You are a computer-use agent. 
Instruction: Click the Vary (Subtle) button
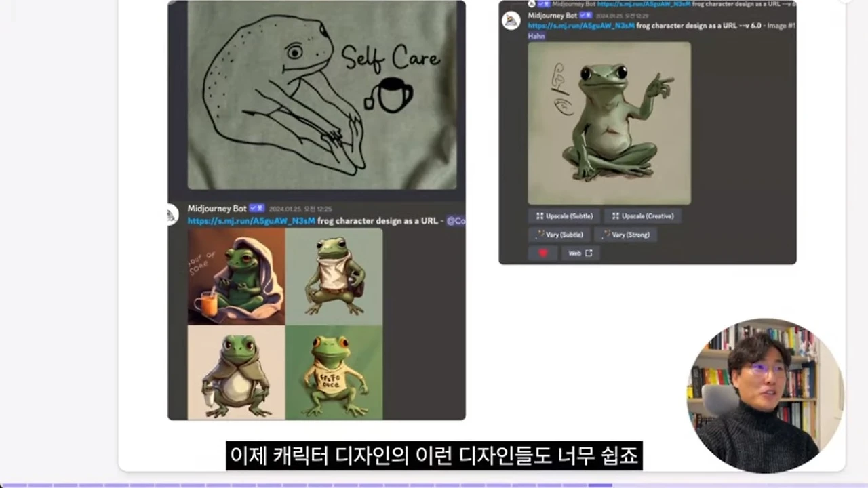click(559, 235)
